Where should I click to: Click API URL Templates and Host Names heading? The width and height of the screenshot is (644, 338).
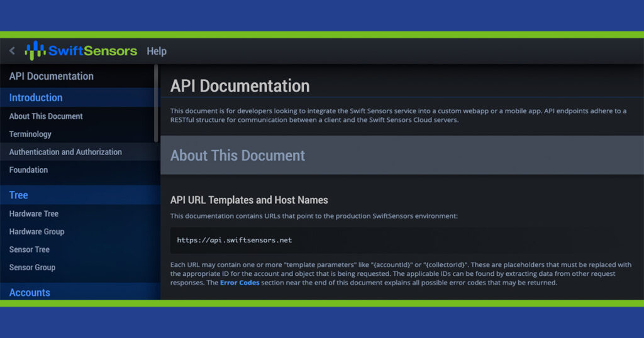pyautogui.click(x=249, y=200)
